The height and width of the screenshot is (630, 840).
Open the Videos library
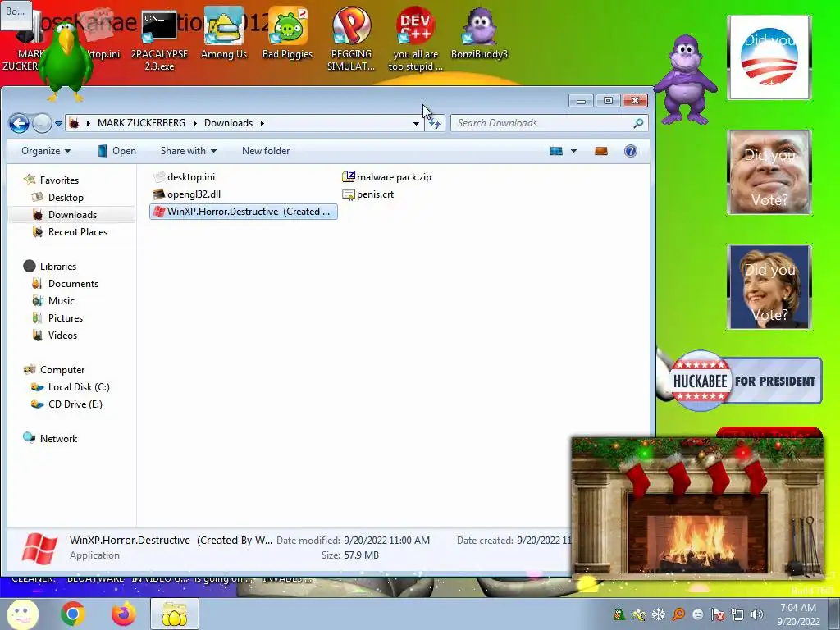pyautogui.click(x=62, y=336)
